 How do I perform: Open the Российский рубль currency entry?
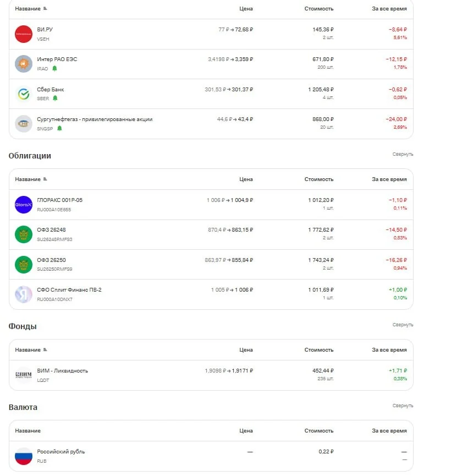[x=61, y=452]
